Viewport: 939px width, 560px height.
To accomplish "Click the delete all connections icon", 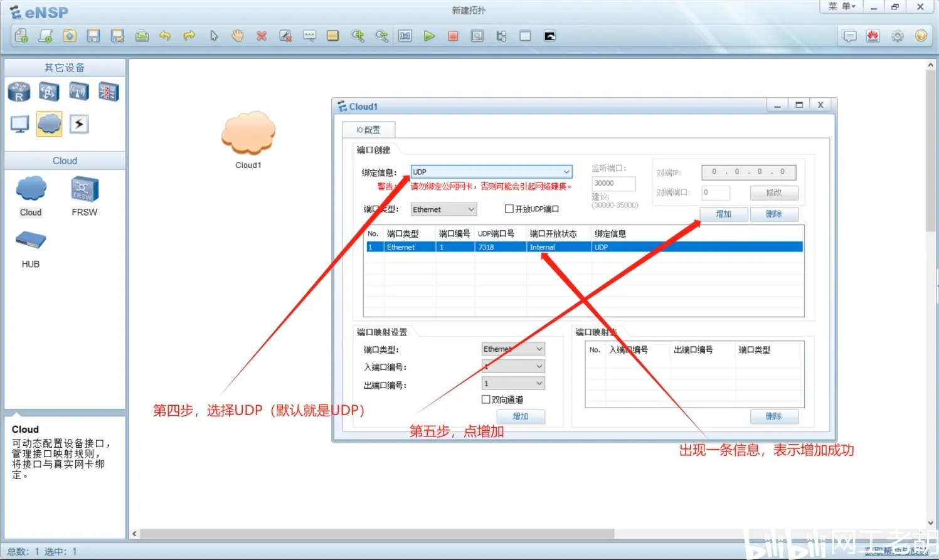I will [x=285, y=36].
